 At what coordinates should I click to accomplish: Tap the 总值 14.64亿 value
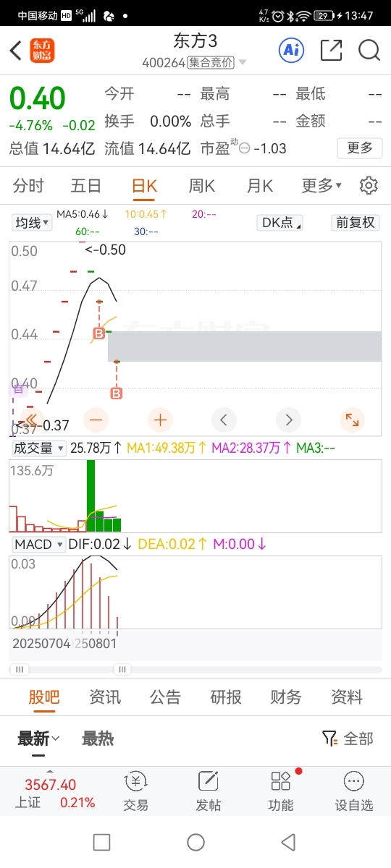[x=52, y=149]
